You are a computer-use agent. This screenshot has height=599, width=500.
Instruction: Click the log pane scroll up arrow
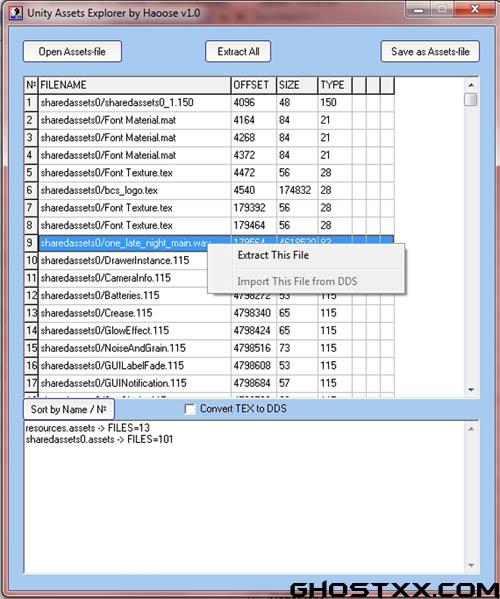click(x=471, y=429)
